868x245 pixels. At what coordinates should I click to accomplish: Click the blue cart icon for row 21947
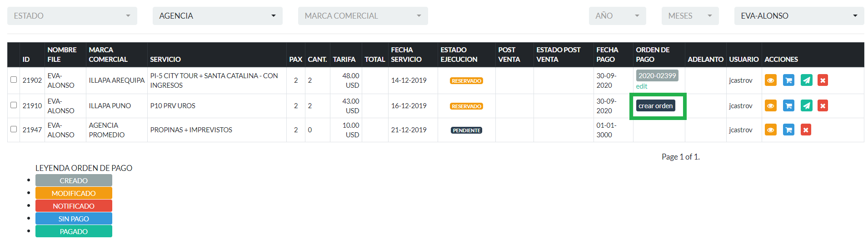(788, 130)
